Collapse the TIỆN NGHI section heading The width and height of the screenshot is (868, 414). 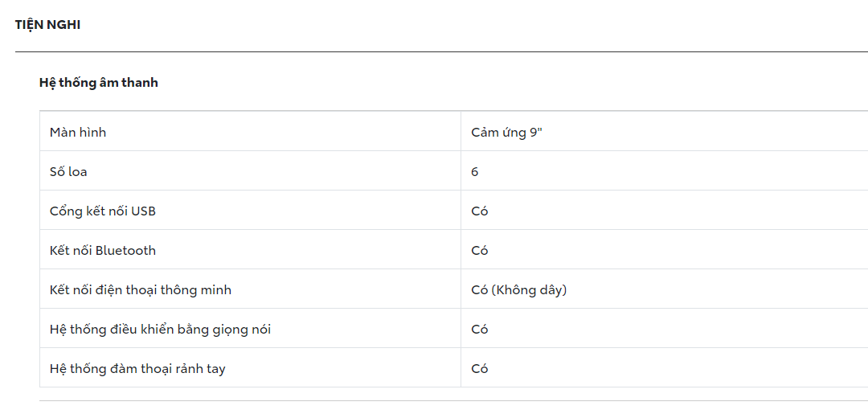tap(47, 25)
